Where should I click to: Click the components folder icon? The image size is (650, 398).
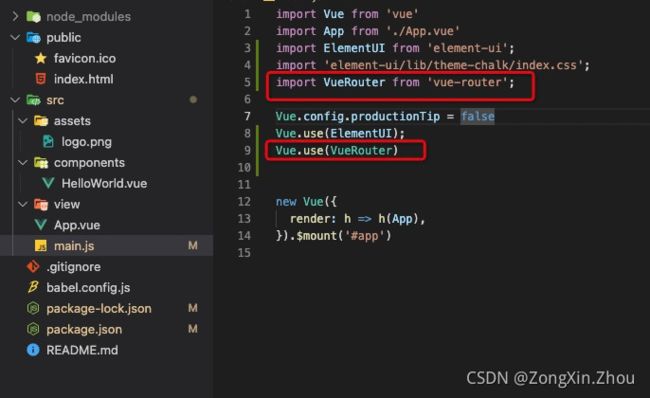41,163
